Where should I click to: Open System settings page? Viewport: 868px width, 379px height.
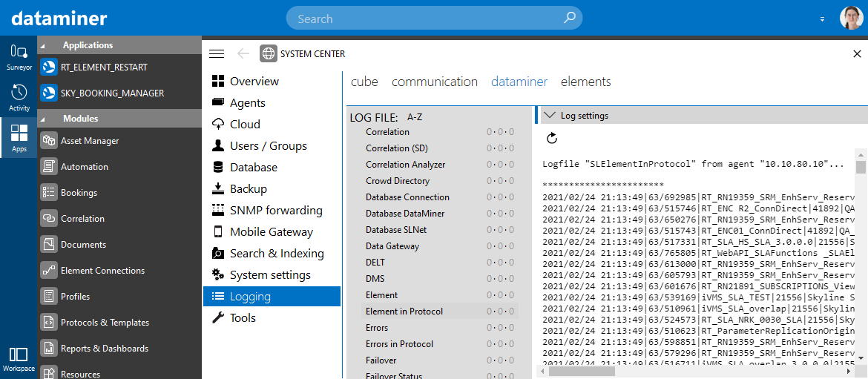click(272, 276)
